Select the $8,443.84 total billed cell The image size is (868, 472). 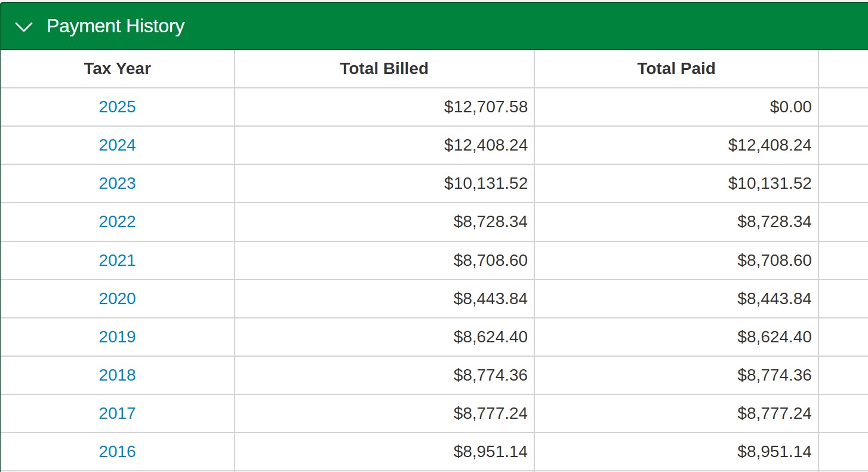[491, 299]
